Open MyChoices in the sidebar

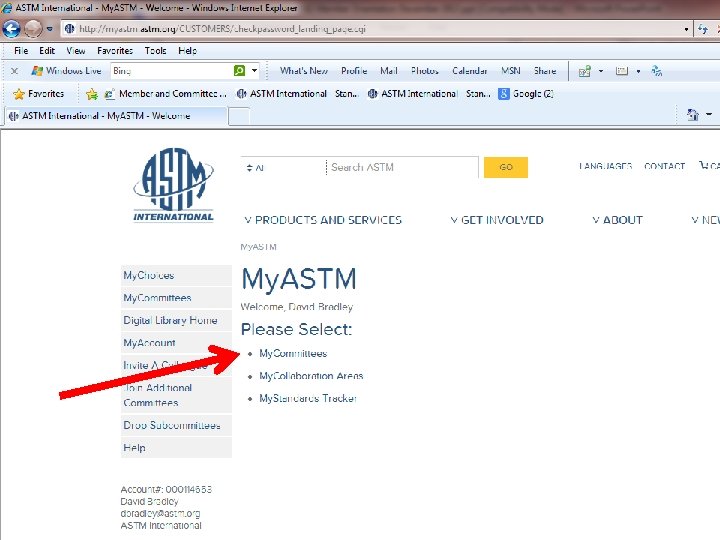(x=176, y=275)
